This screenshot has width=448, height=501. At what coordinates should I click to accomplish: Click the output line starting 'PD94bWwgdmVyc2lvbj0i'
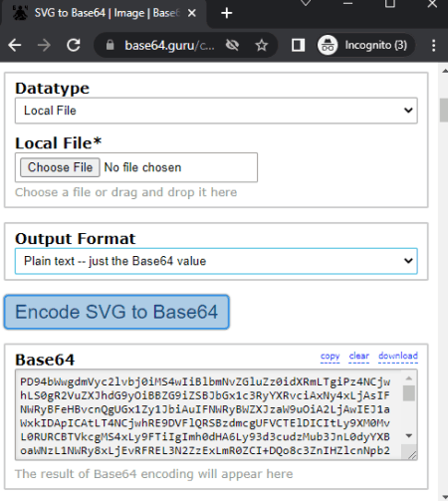[205, 381]
